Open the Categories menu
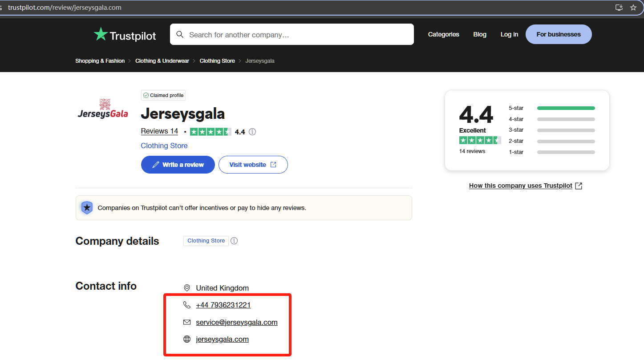This screenshot has width=644, height=360. click(444, 34)
